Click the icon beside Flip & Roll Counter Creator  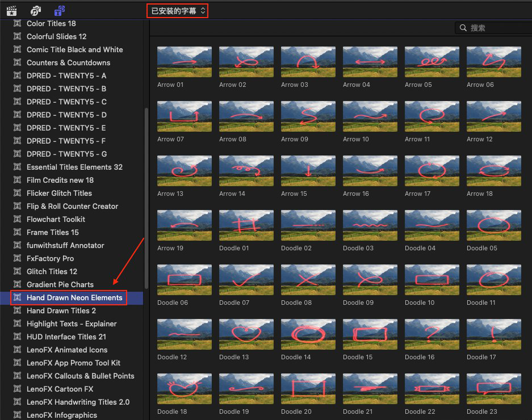pos(17,206)
